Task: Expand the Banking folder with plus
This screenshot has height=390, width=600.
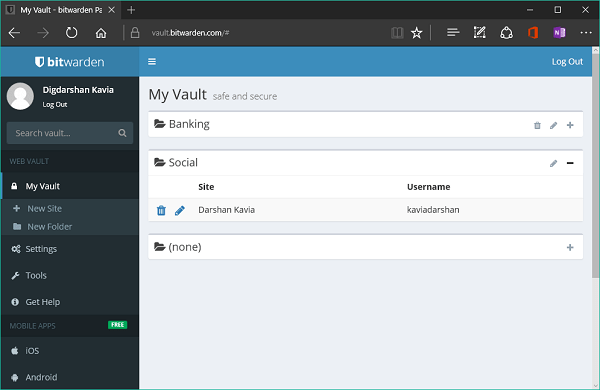Action: pos(570,125)
